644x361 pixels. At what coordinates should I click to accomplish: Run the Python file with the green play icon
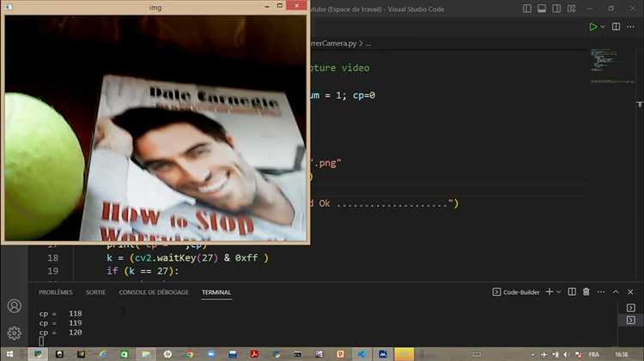pyautogui.click(x=593, y=27)
